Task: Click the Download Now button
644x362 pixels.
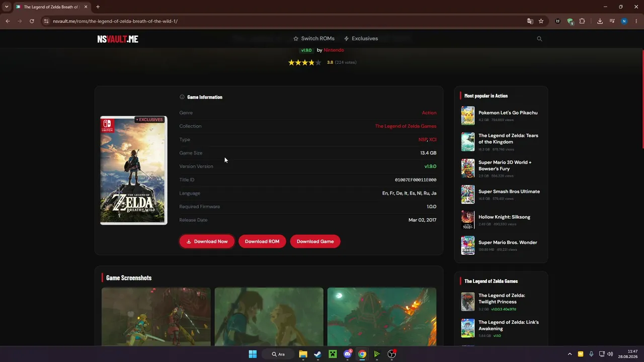Action: coord(207,241)
